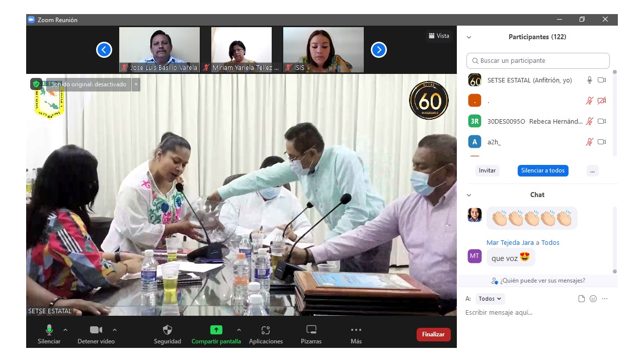Open the Aplicaciones icon in toolbar
644x362 pixels.
[x=266, y=330]
